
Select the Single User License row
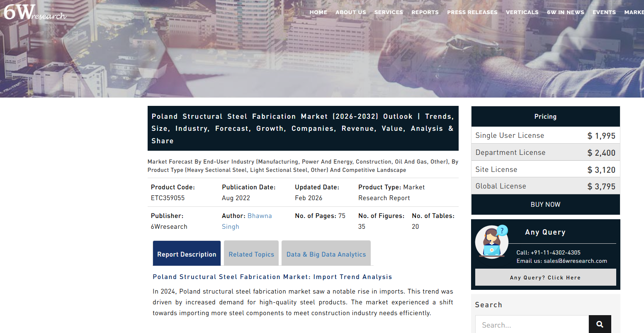pyautogui.click(x=545, y=135)
